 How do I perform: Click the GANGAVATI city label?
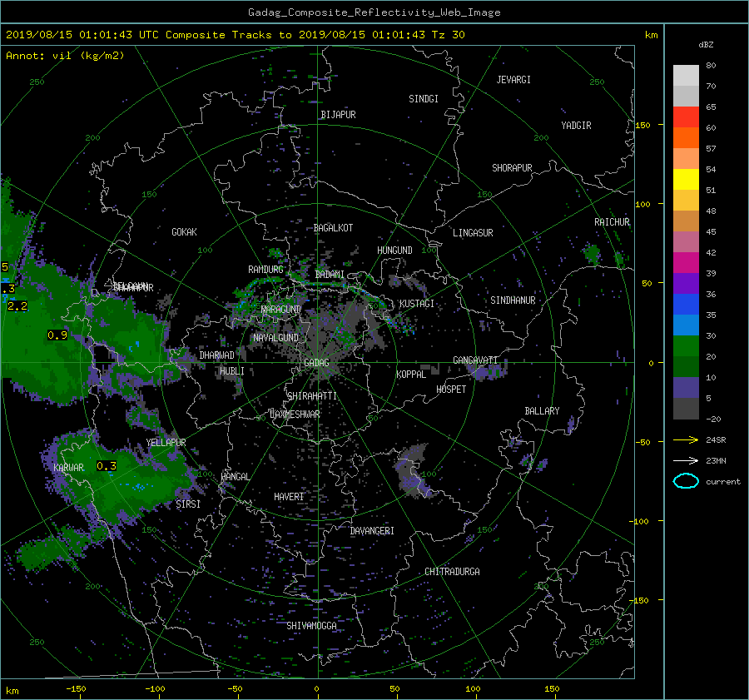pyautogui.click(x=475, y=360)
